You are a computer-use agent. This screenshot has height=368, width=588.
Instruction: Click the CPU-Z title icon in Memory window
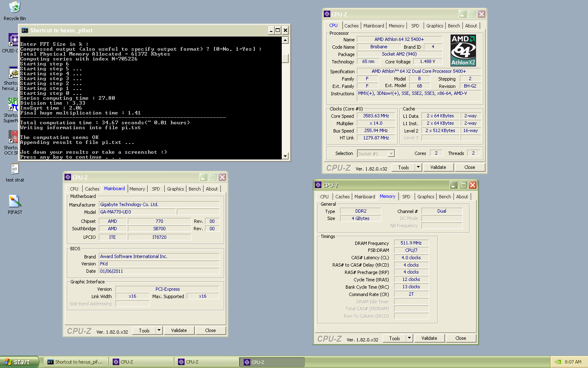click(x=318, y=185)
